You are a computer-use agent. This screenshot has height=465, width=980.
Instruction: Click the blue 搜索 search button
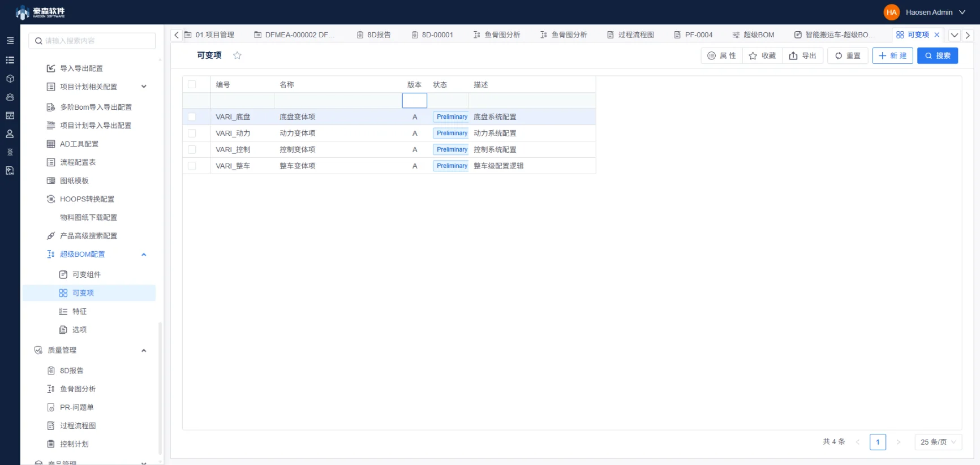click(x=938, y=55)
